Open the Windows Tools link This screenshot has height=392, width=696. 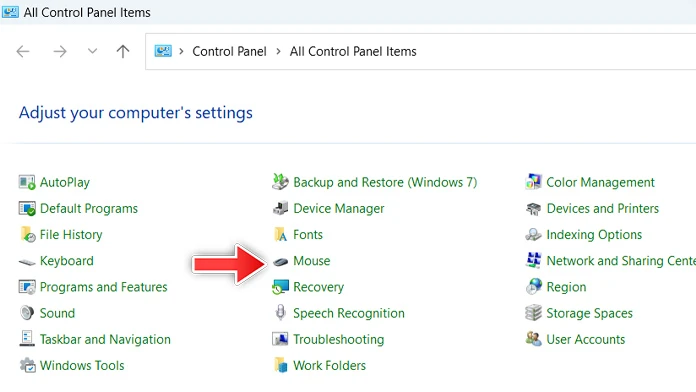tap(82, 366)
